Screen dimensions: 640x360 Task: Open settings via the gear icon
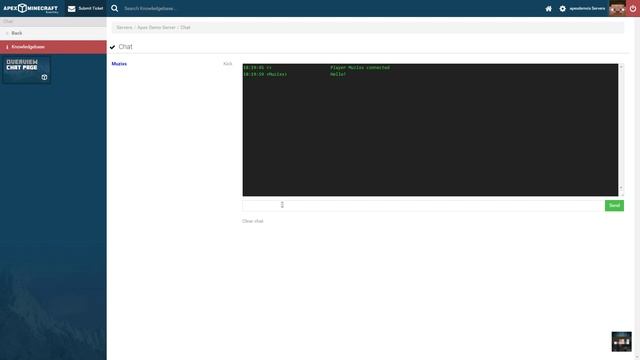562,9
